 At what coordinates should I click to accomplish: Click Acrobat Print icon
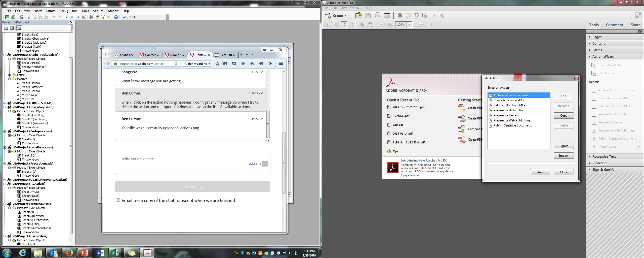pos(377,15)
